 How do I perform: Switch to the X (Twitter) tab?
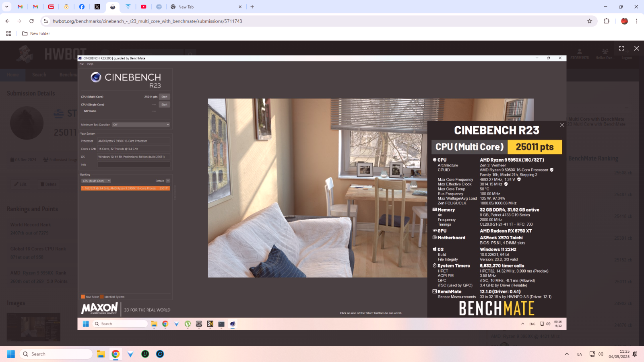(97, 7)
